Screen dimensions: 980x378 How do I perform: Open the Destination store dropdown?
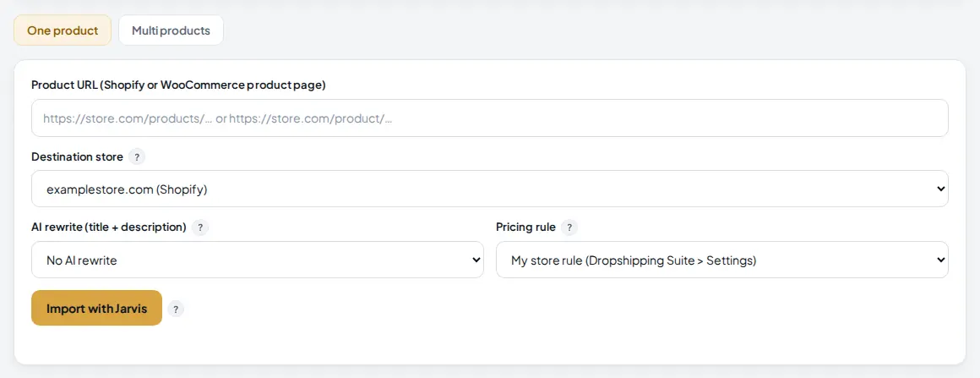tap(489, 189)
